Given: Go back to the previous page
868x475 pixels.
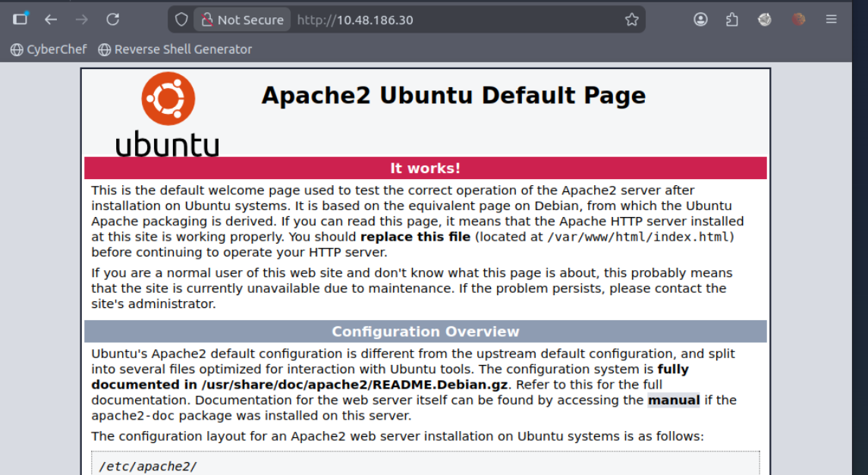Looking at the screenshot, I should (51, 20).
